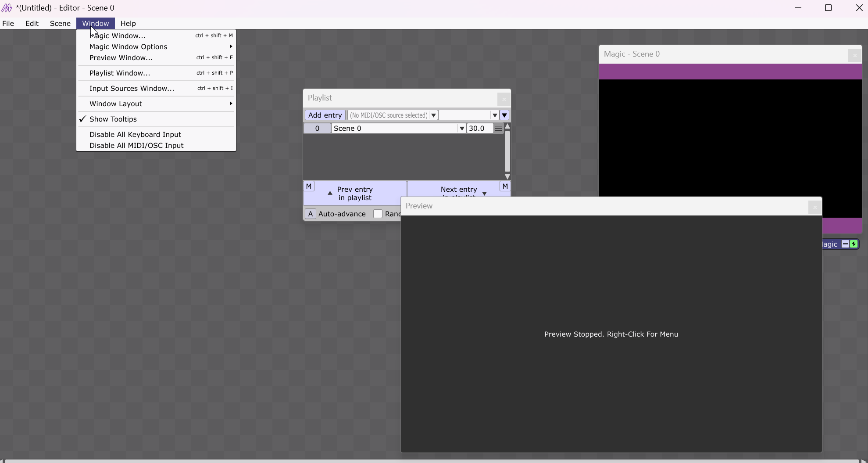This screenshot has height=463, width=868.
Task: Click the M button beside Next entry
Action: [505, 187]
